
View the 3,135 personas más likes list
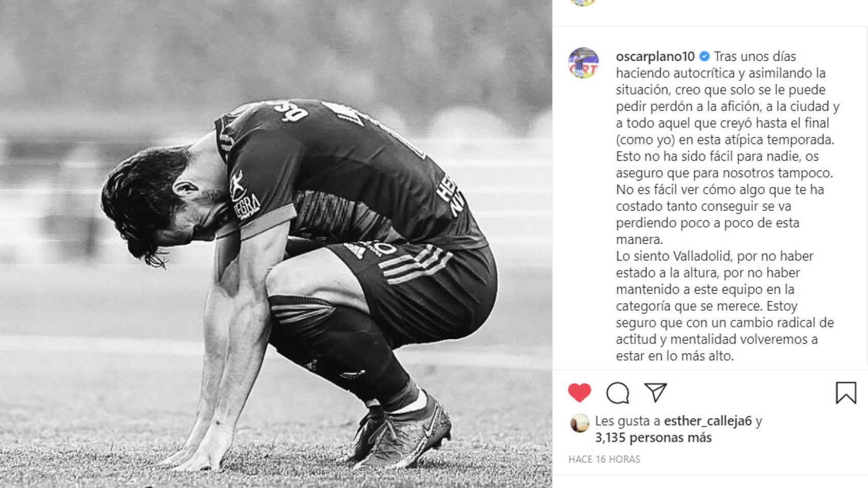coord(653,438)
